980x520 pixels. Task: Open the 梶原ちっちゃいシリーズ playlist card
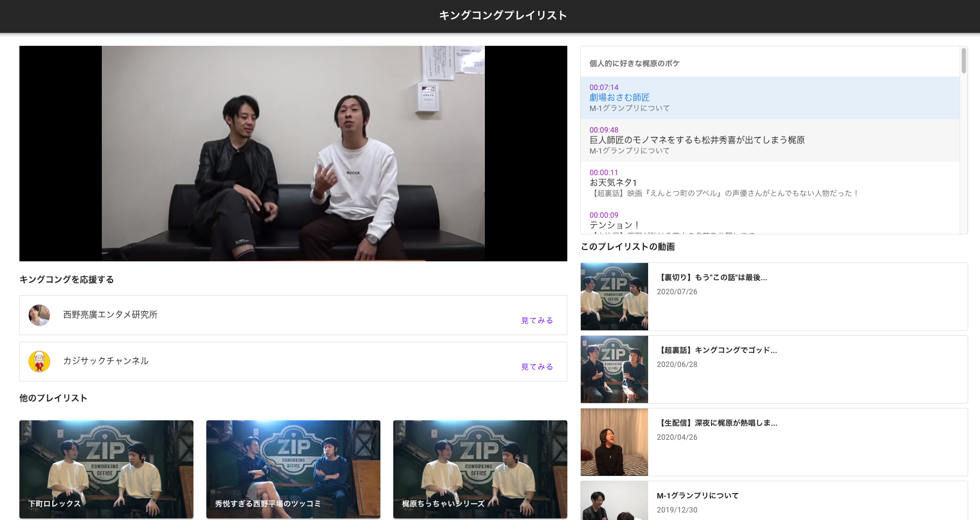click(x=480, y=469)
